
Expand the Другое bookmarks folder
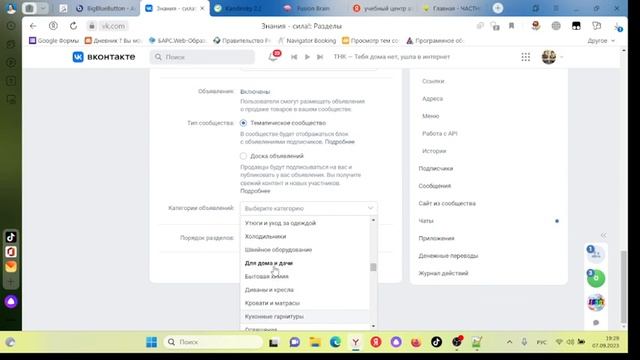pos(601,40)
